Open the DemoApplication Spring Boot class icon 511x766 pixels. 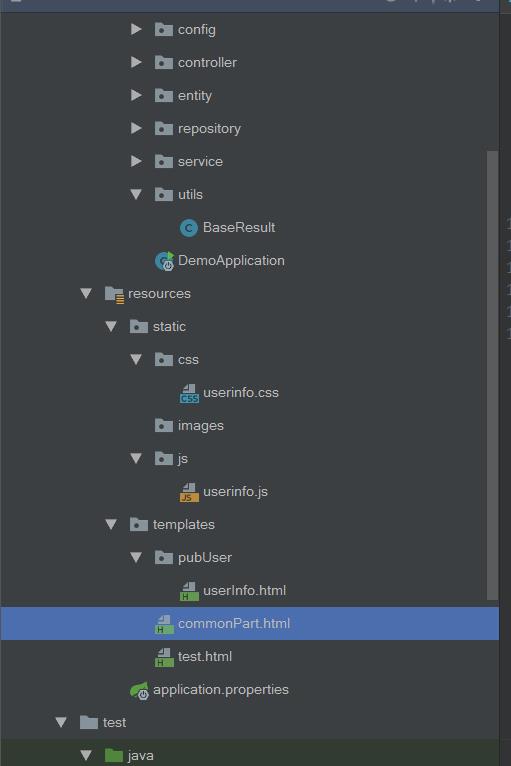point(165,261)
